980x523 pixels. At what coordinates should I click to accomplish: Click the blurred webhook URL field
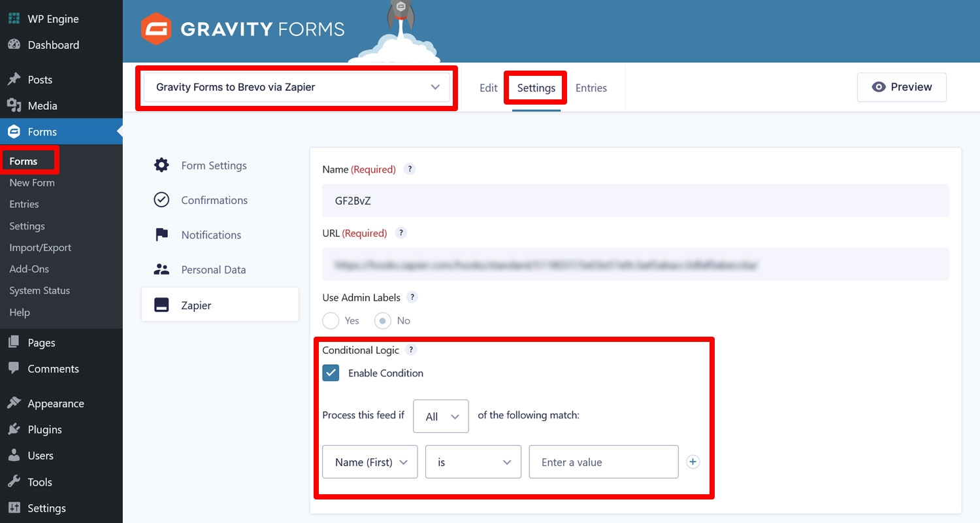pyautogui.click(x=635, y=264)
